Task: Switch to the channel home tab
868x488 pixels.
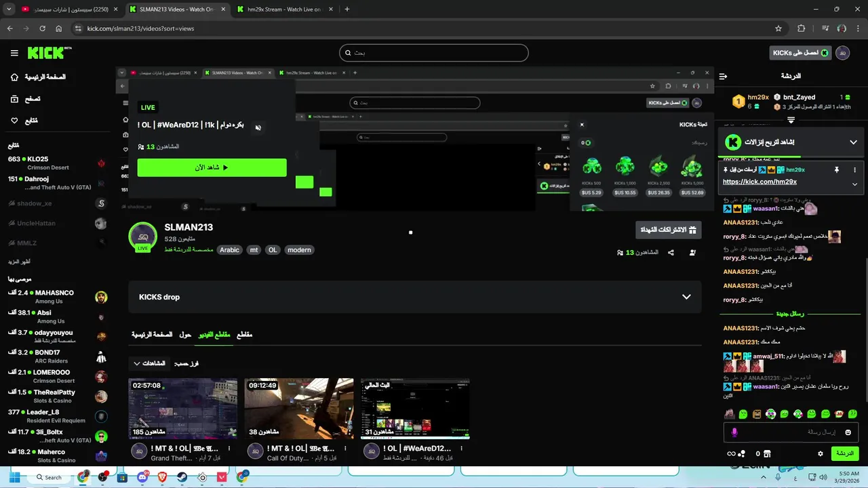Action: pyautogui.click(x=152, y=335)
